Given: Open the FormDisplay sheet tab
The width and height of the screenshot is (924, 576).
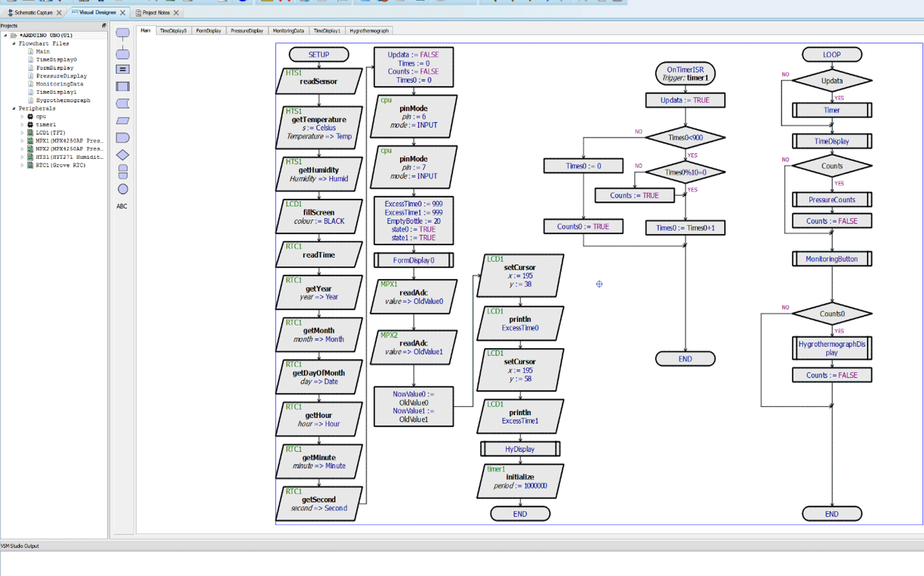Looking at the screenshot, I should [209, 31].
